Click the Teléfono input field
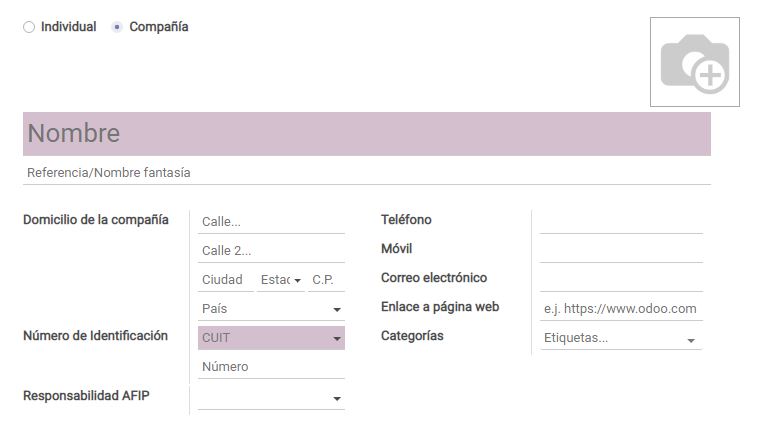 [621, 222]
